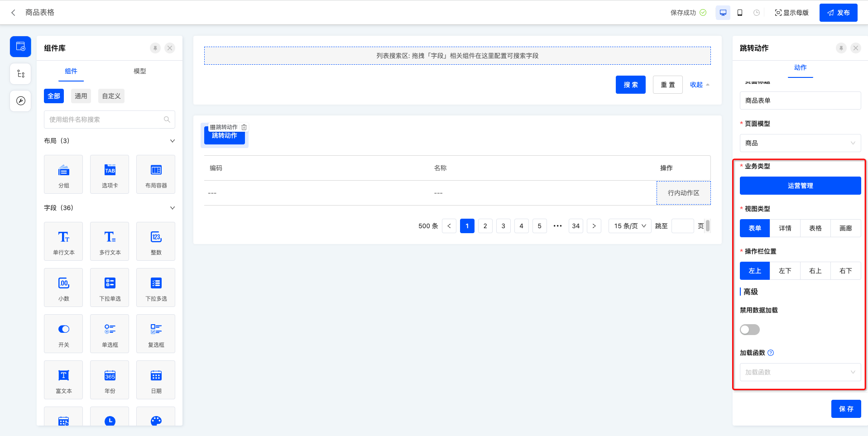Switch to the 模型 tab

(x=140, y=71)
